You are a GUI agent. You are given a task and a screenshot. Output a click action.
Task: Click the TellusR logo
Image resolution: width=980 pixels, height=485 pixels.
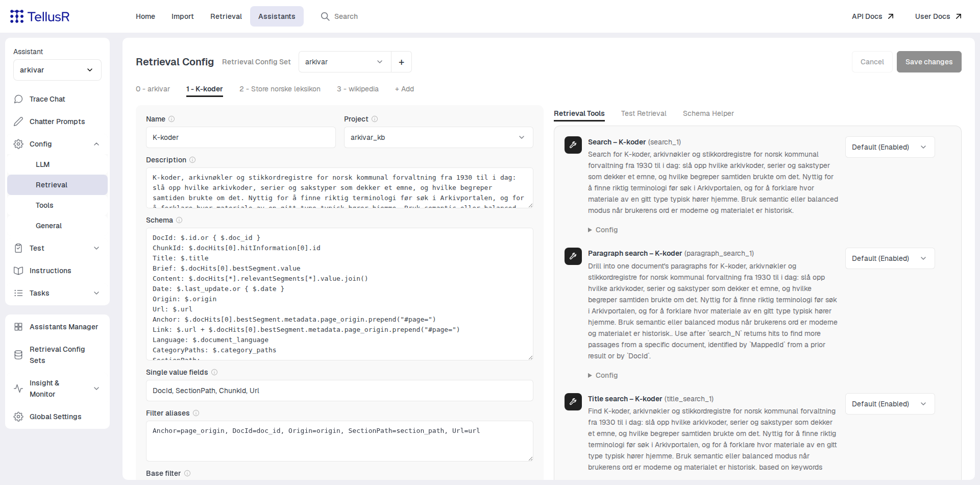click(x=40, y=16)
